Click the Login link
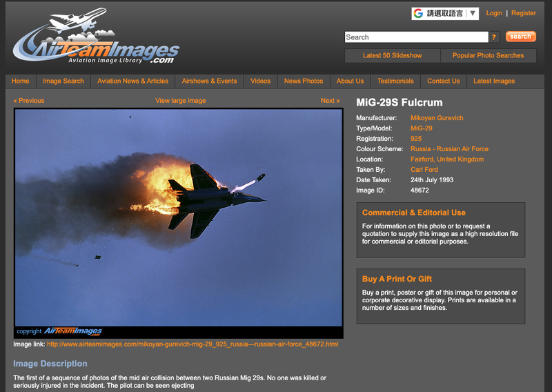Image resolution: width=552 pixels, height=392 pixels. [x=494, y=13]
